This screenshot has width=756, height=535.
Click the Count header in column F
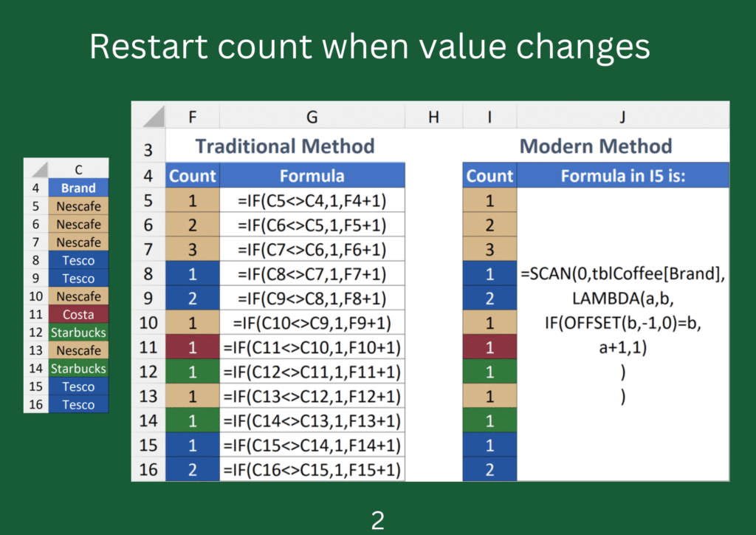click(193, 176)
